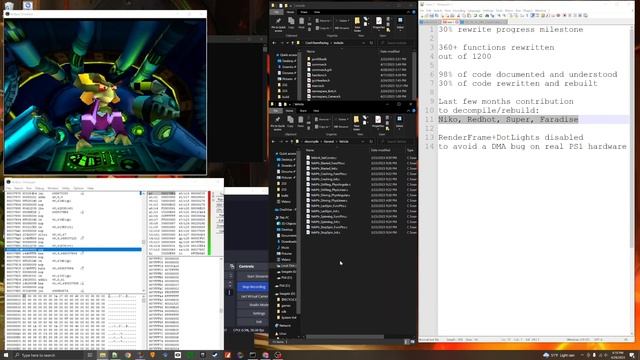Screen dimensions: 640x360
Task: Click New folder in Vehicle Explorer ribbon
Action: pos(356,122)
